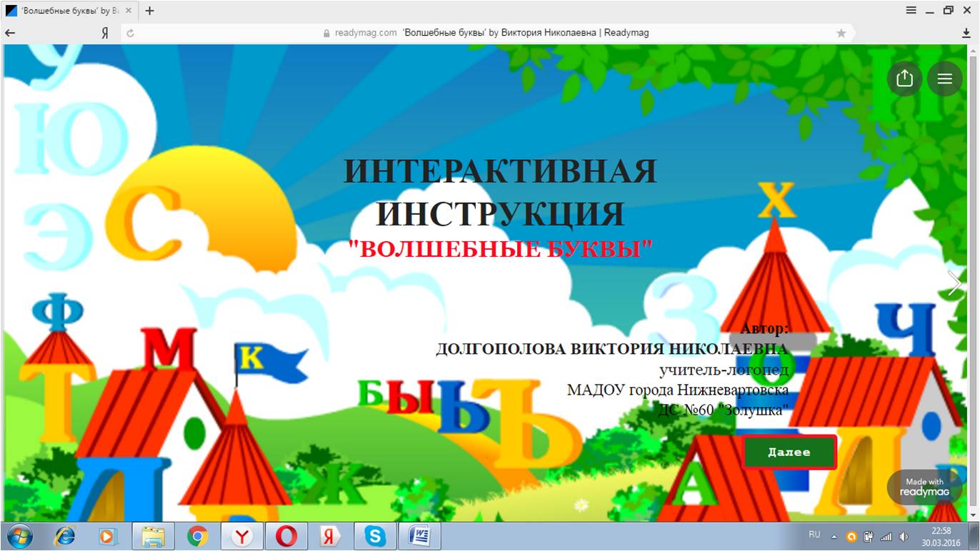Open the network signal tray icon

(x=886, y=537)
